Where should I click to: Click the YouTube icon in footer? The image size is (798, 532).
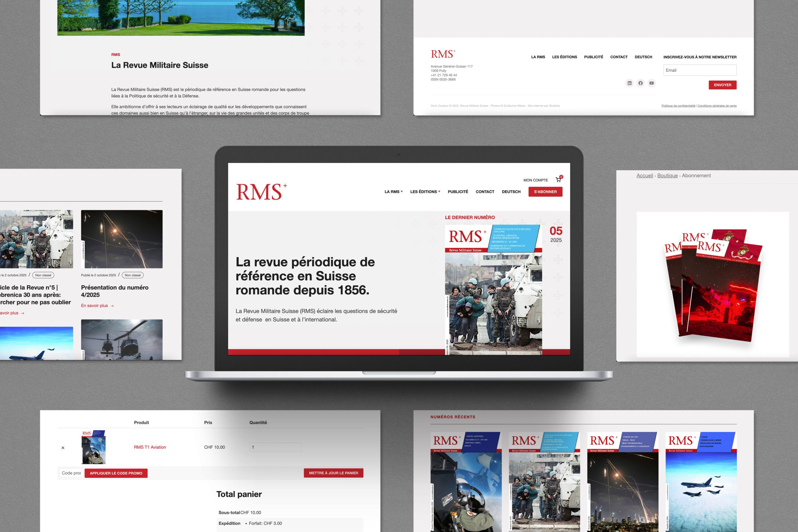pos(651,83)
